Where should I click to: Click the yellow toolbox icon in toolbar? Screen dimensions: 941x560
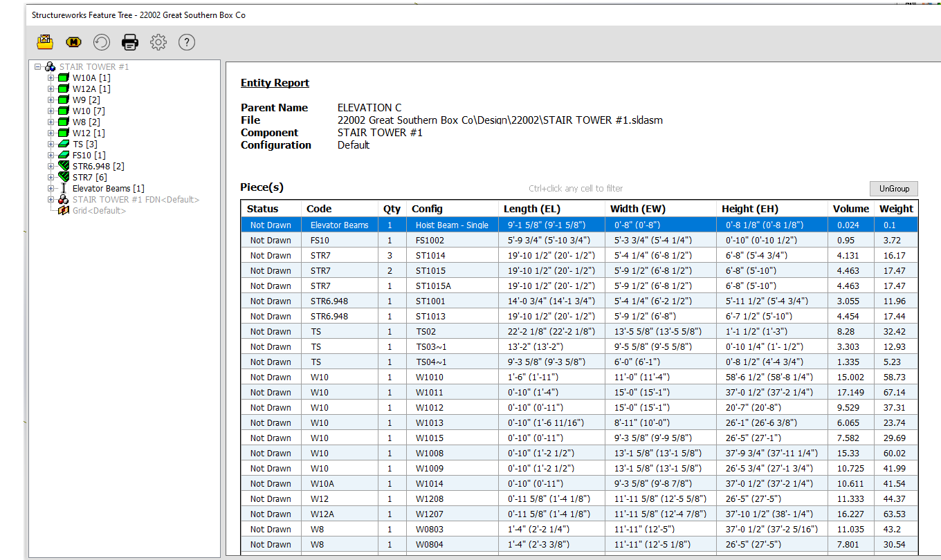coord(45,42)
